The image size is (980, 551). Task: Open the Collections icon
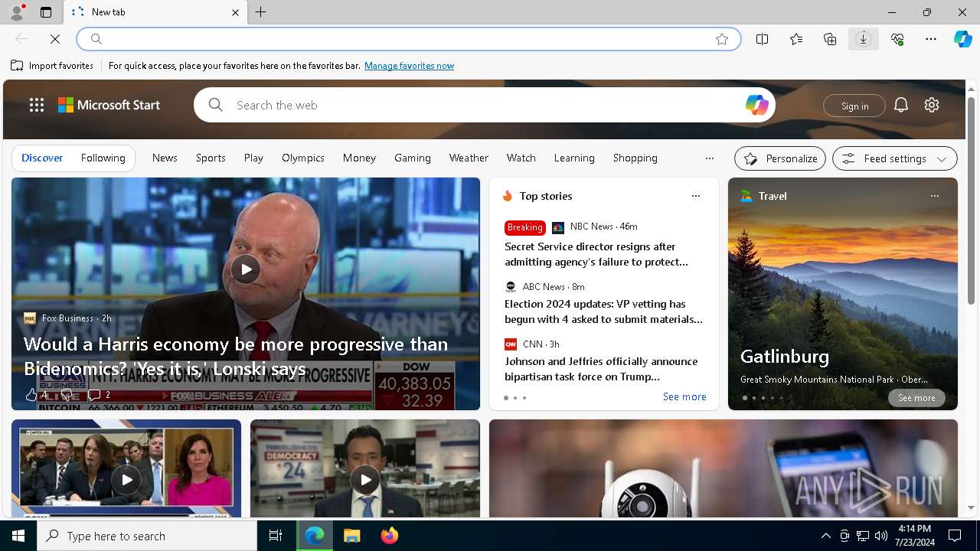(x=830, y=39)
